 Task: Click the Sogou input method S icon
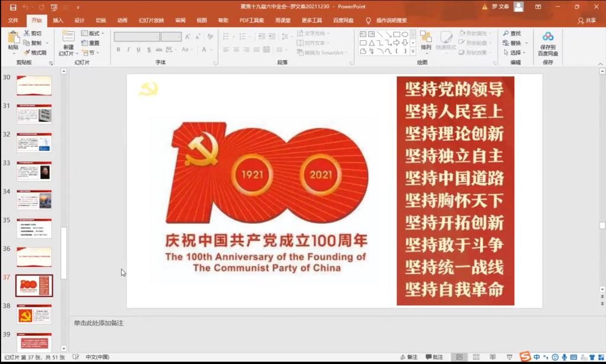(x=525, y=357)
